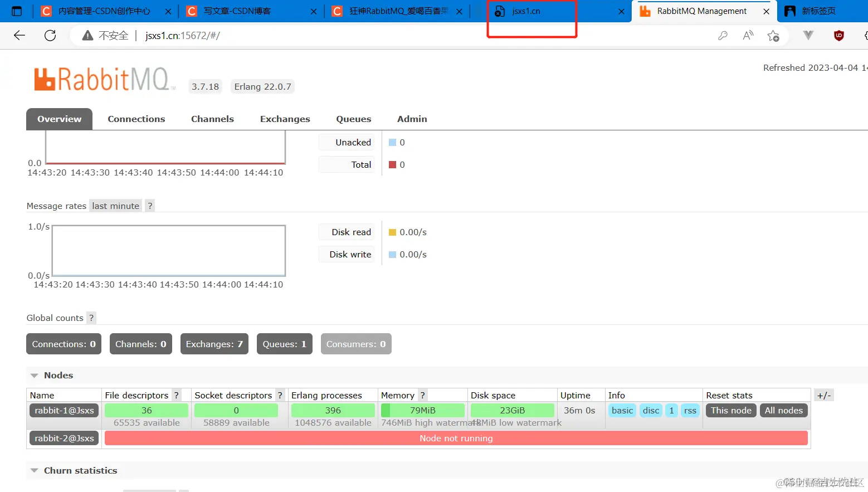Open the Exchanges tab
Image resolution: width=868 pixels, height=492 pixels.
(285, 119)
